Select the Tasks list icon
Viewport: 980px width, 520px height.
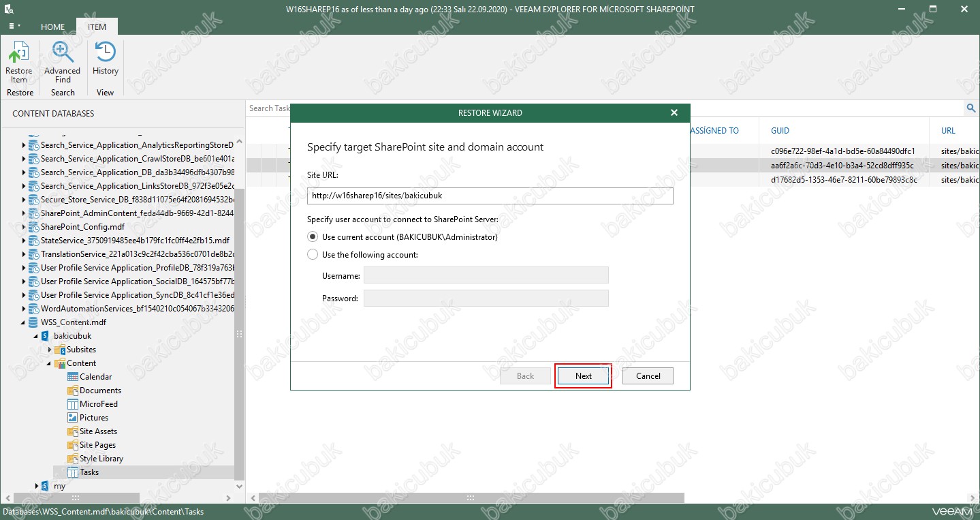tap(73, 472)
